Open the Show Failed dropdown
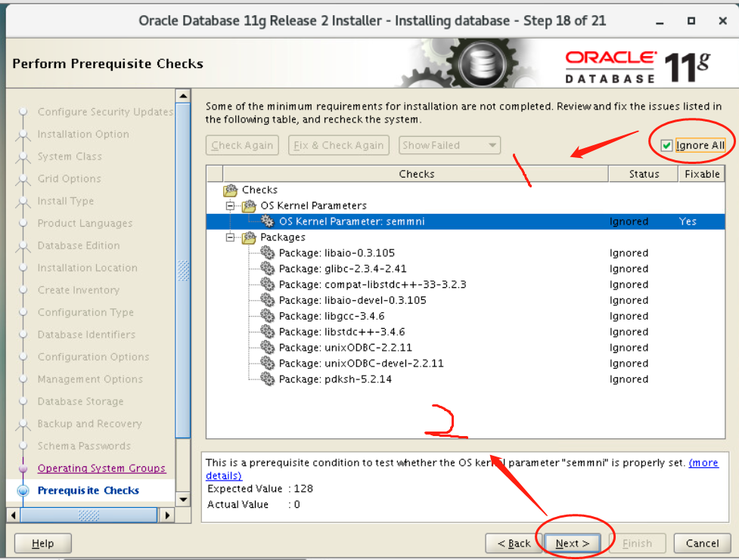The height and width of the screenshot is (560, 739). point(449,145)
